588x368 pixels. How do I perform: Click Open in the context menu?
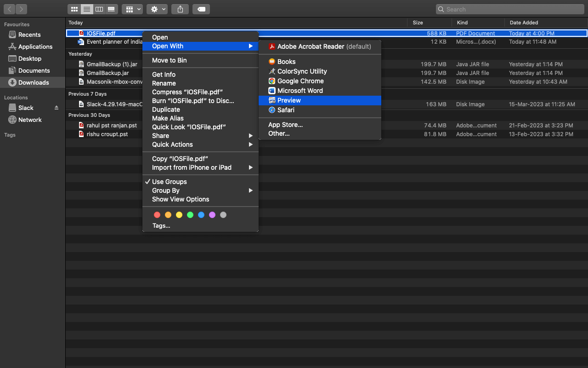tap(200, 37)
